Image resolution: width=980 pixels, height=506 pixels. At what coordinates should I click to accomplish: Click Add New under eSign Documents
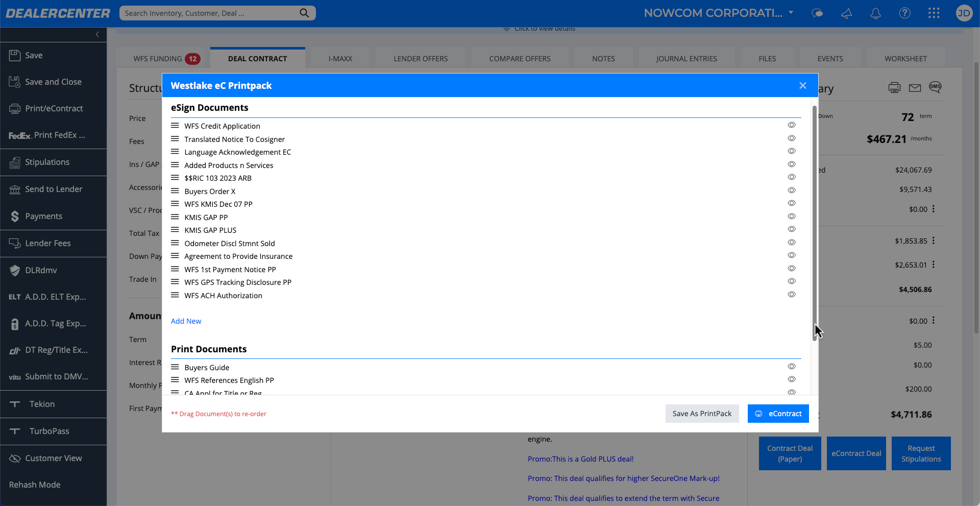tap(186, 321)
